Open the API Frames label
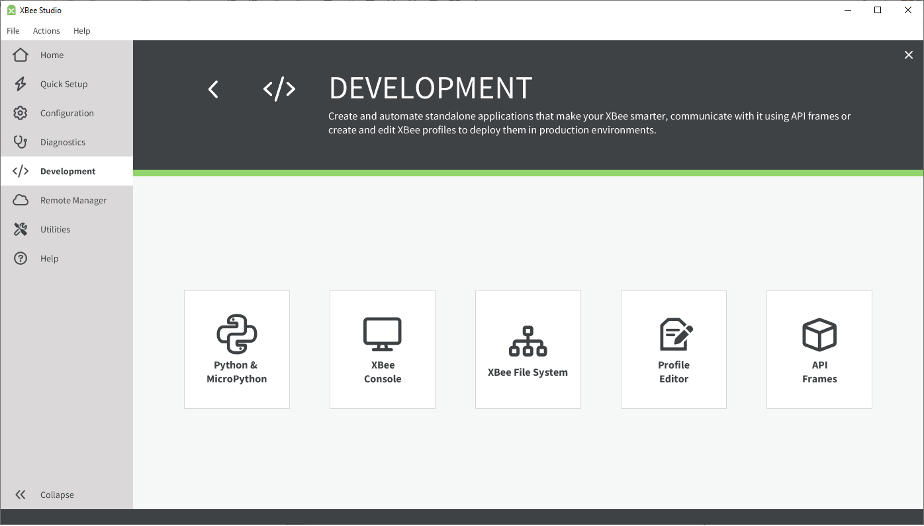924x526 pixels. pyautogui.click(x=820, y=372)
